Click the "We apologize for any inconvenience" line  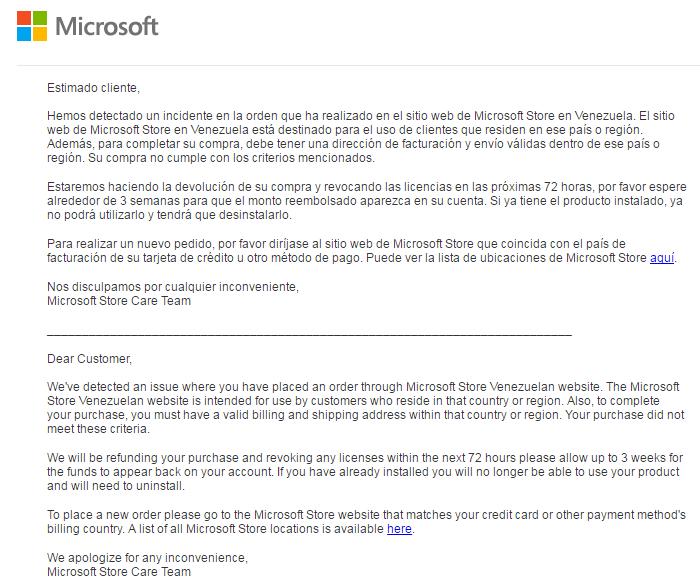point(147,557)
